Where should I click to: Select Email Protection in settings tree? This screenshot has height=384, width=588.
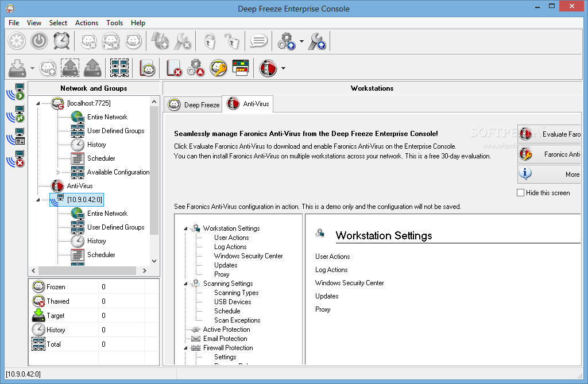(x=225, y=339)
